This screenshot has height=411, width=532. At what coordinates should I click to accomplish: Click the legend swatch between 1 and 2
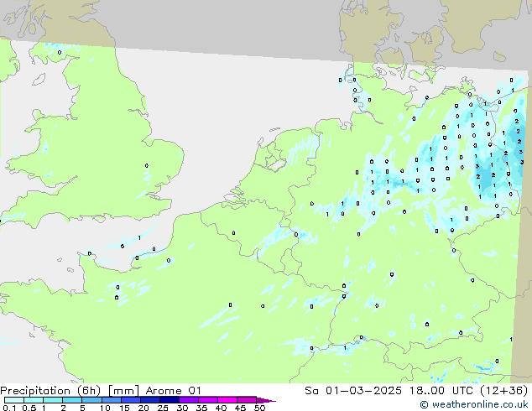click(53, 400)
